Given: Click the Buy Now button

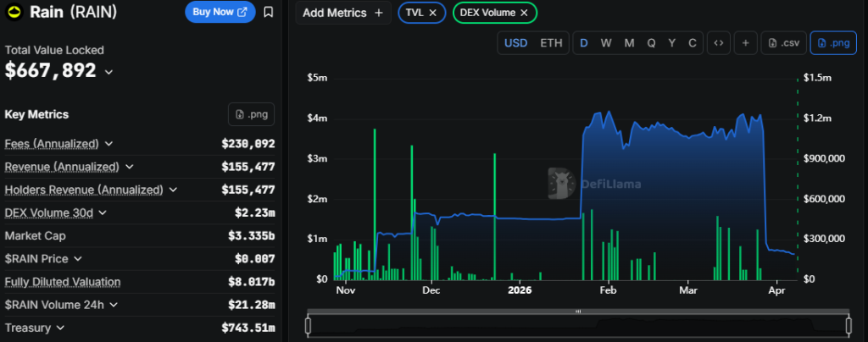Looking at the screenshot, I should pos(220,12).
